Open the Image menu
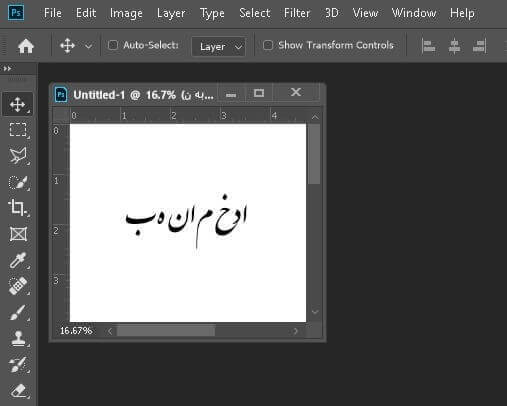Screen dimensions: 507x406 coord(126,13)
